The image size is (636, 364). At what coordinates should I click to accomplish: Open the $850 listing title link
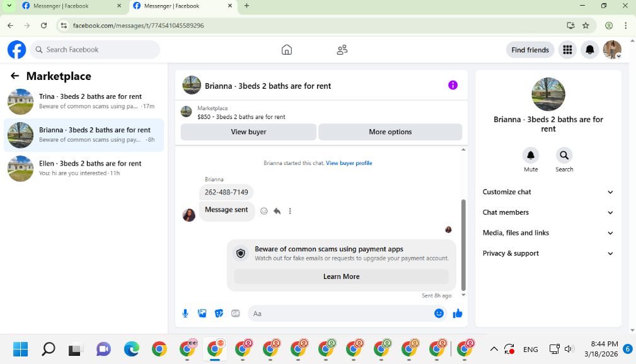click(241, 117)
